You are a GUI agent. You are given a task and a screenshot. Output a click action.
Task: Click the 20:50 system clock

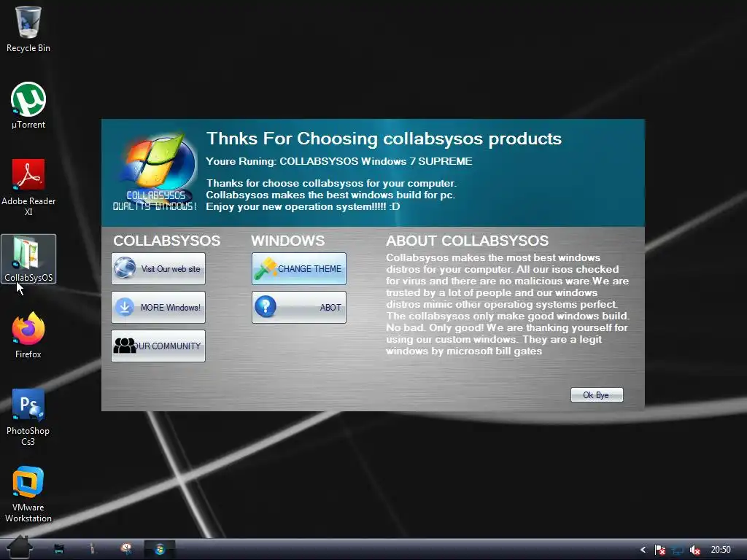pyautogui.click(x=720, y=550)
